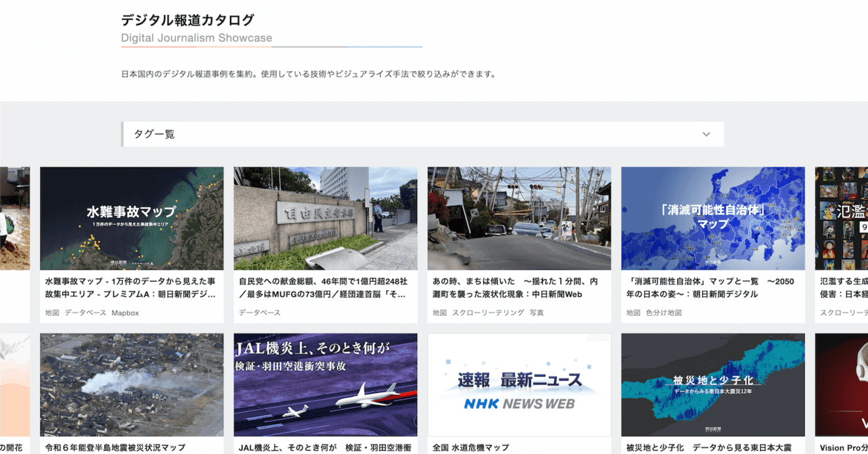Open the NHK NEWS WEB 速報 thumbnail

519,385
